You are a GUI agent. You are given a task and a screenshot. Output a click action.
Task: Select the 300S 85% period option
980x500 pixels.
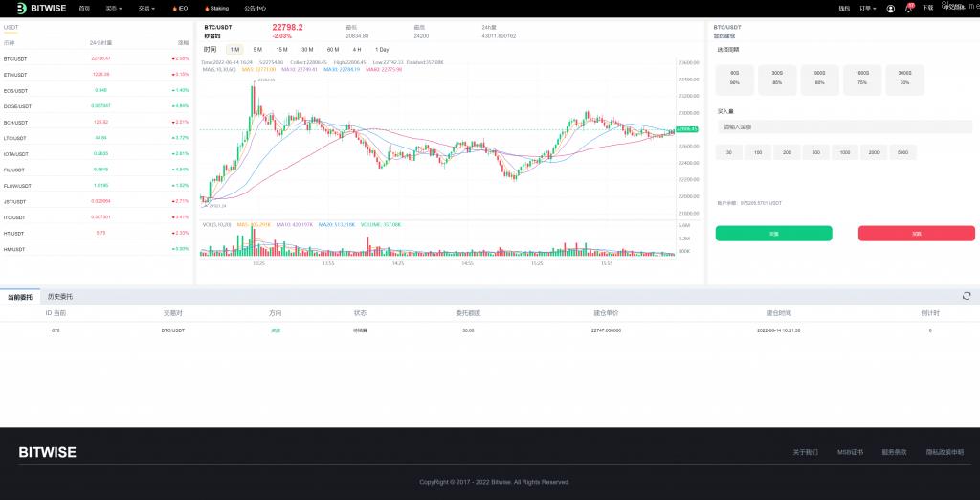click(x=777, y=78)
